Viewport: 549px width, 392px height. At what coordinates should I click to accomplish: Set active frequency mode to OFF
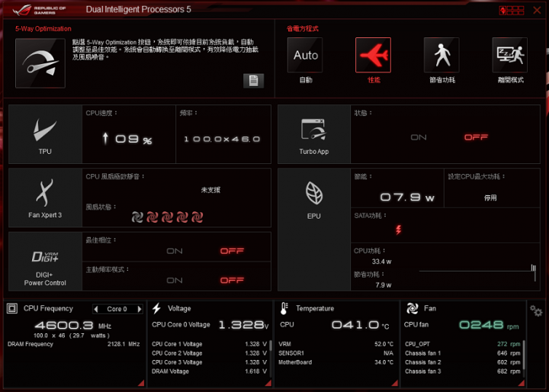232,280
